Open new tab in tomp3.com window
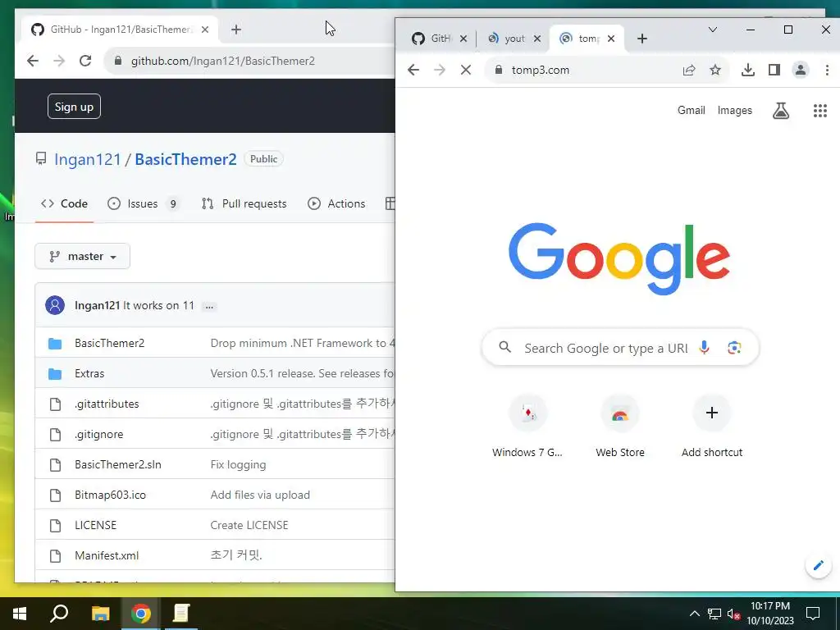Viewport: 840px width, 630px height. pyautogui.click(x=642, y=39)
